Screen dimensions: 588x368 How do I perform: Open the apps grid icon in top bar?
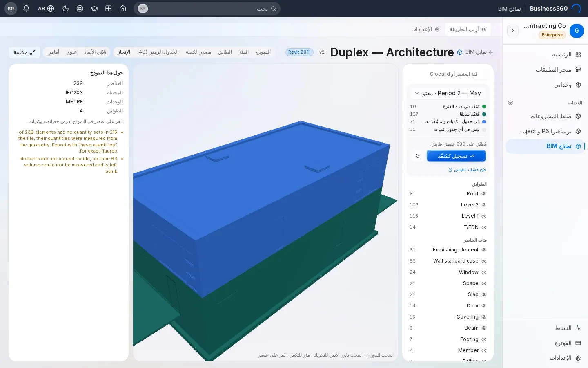coord(109,9)
